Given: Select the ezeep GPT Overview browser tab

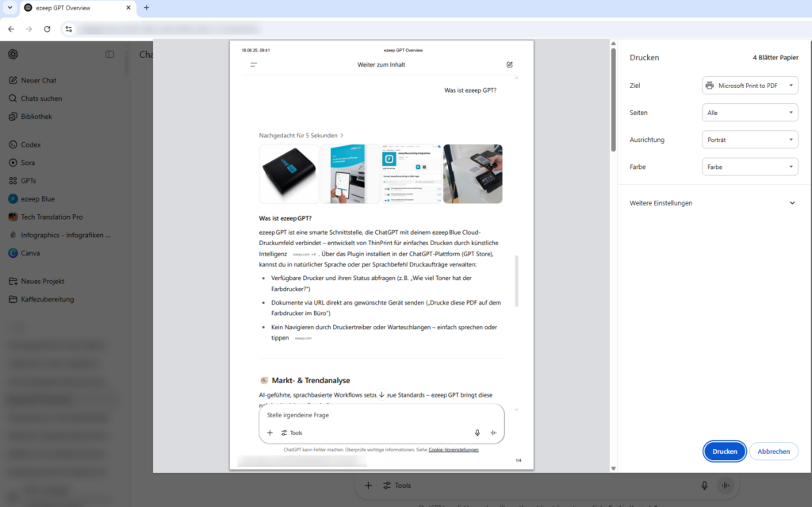Looking at the screenshot, I should [x=78, y=8].
